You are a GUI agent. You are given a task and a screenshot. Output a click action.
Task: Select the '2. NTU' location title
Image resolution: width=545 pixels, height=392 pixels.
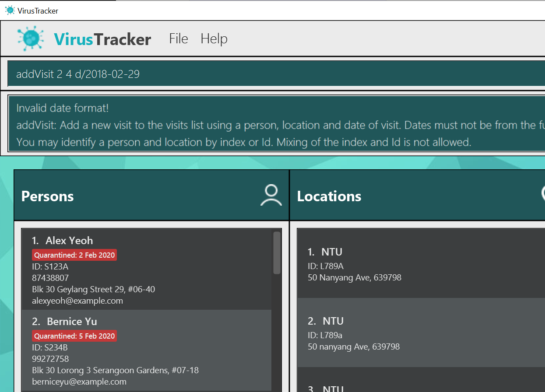click(x=326, y=321)
